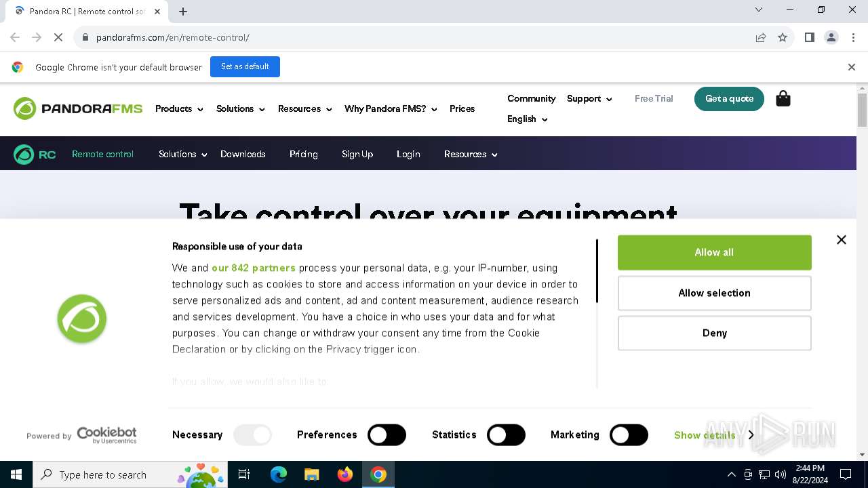This screenshot has height=488, width=868.
Task: Open the English language selector
Action: point(527,119)
